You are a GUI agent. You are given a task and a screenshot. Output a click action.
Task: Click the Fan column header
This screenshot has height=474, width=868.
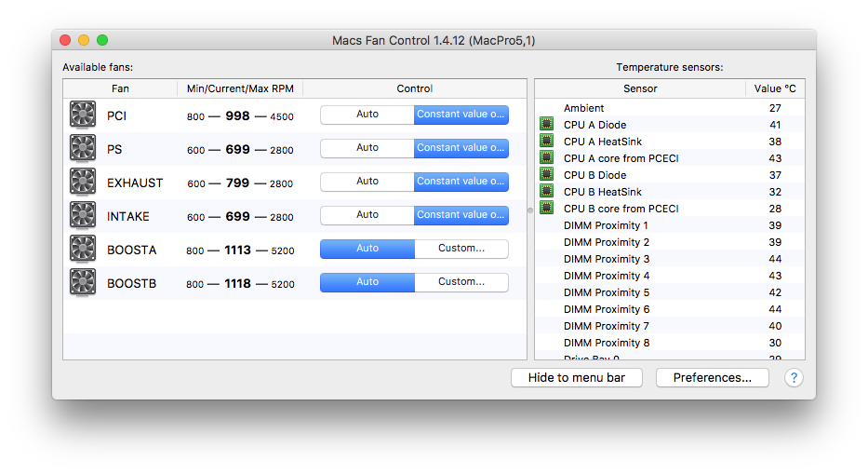point(120,88)
